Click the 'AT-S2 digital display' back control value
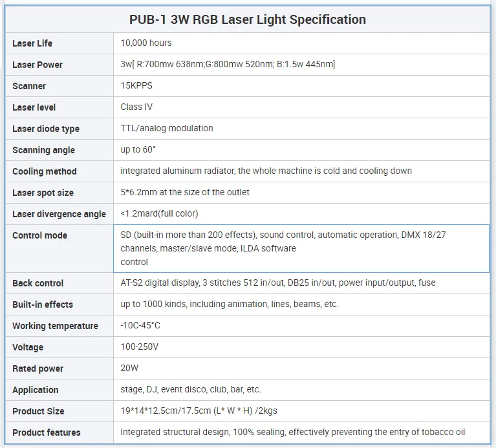Viewport: 496px width, 448px height. pyautogui.click(x=277, y=283)
